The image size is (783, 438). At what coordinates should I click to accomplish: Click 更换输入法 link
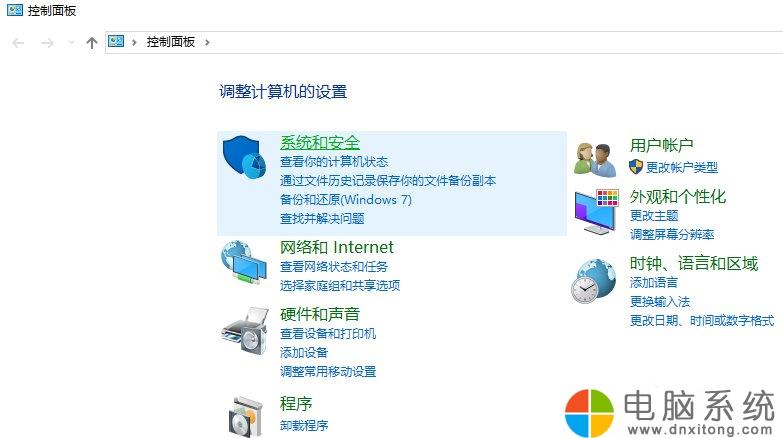pyautogui.click(x=660, y=302)
